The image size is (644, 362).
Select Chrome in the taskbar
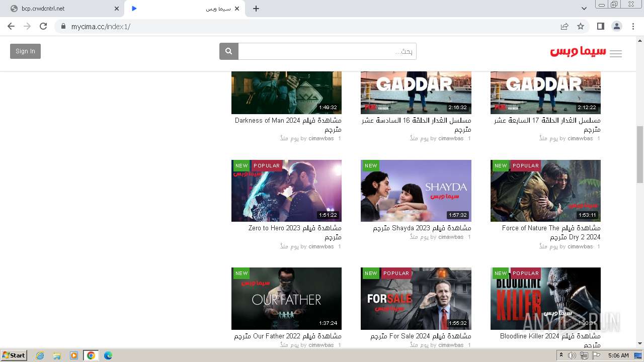(x=91, y=355)
